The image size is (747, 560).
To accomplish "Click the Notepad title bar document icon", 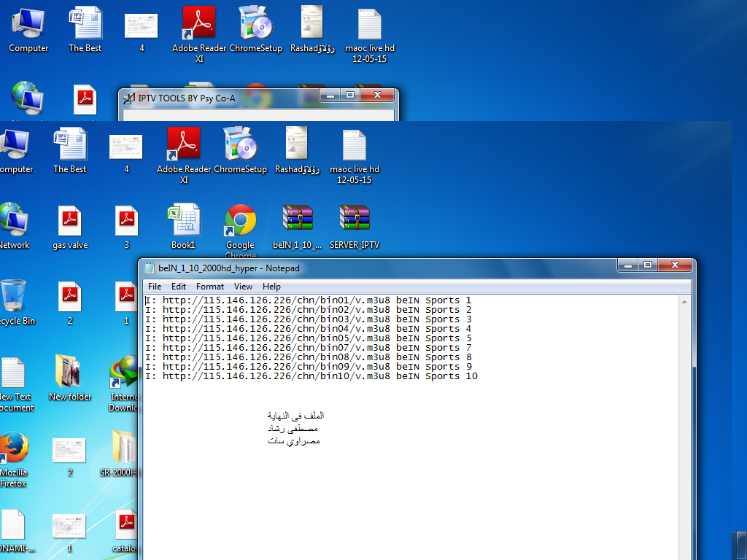I will [150, 268].
